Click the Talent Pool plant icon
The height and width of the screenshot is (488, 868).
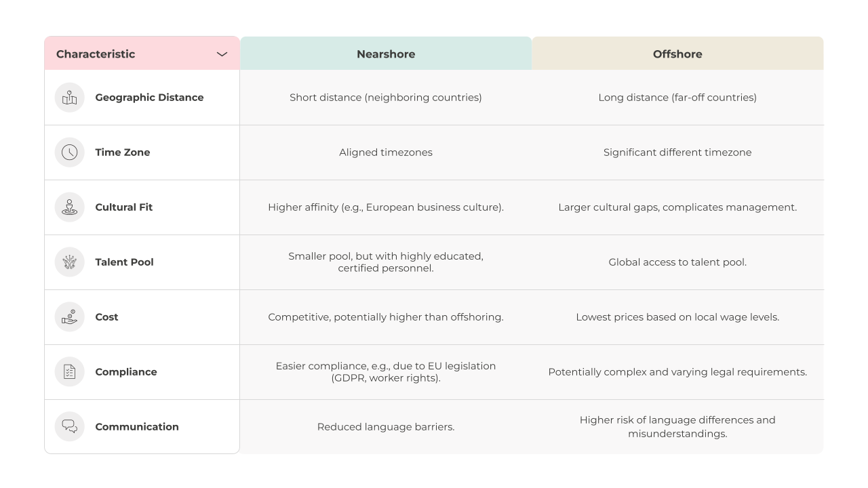(70, 262)
